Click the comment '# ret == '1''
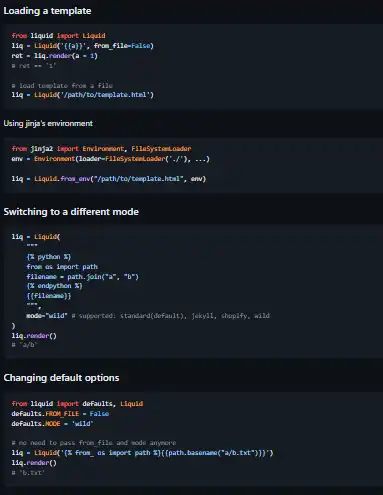383x495 pixels. coord(34,66)
